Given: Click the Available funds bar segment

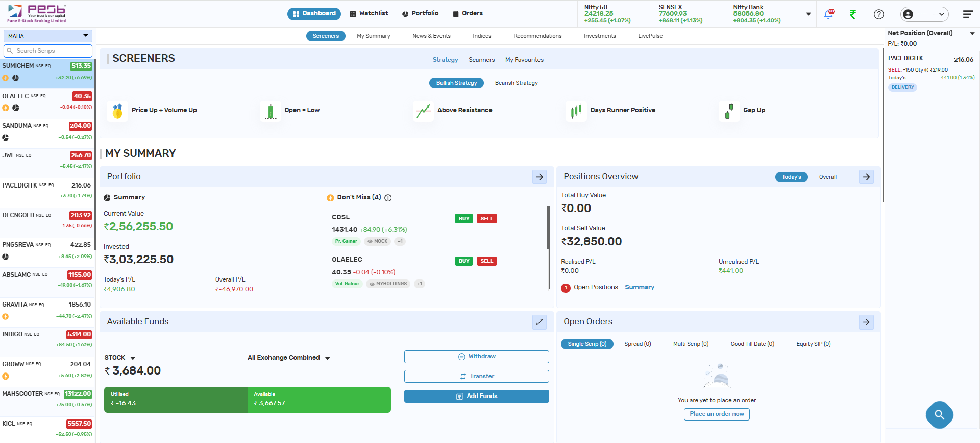Looking at the screenshot, I should [319, 400].
